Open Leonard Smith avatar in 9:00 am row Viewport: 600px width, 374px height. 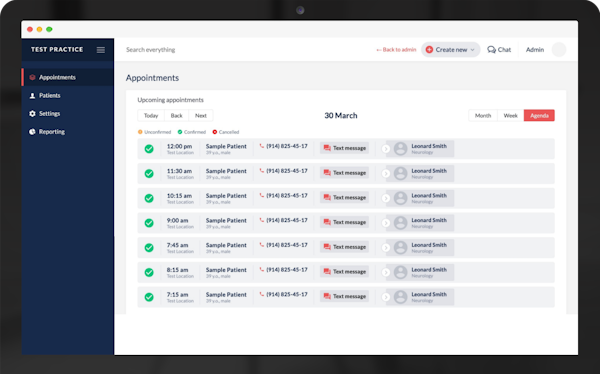pos(401,223)
